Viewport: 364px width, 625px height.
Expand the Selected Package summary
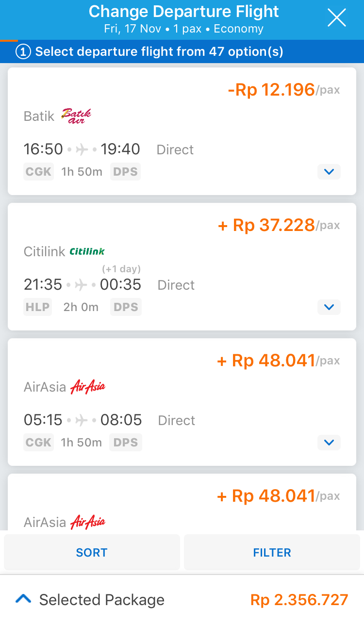[x=23, y=599]
